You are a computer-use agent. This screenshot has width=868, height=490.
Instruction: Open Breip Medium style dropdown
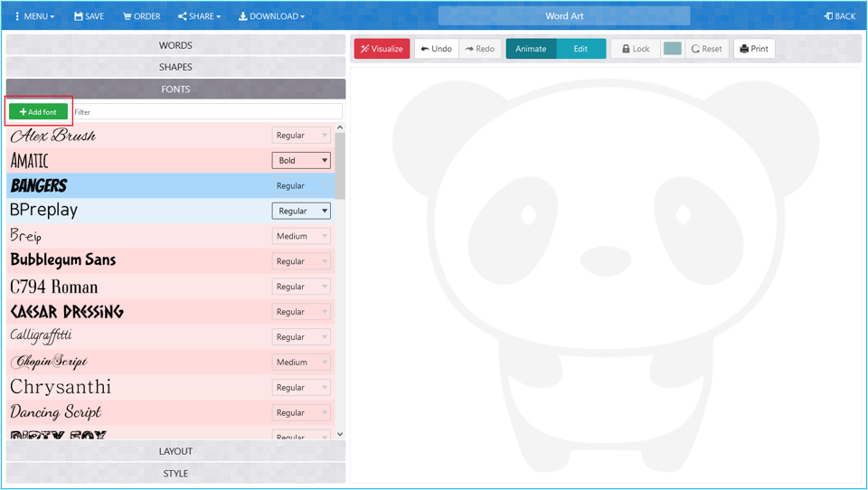(x=301, y=236)
